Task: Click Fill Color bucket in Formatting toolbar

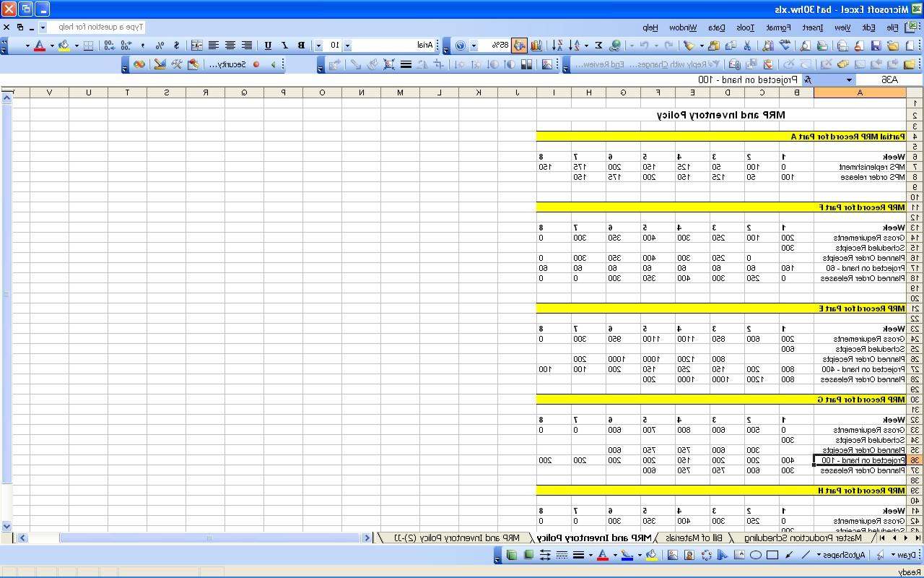Action: (64, 45)
